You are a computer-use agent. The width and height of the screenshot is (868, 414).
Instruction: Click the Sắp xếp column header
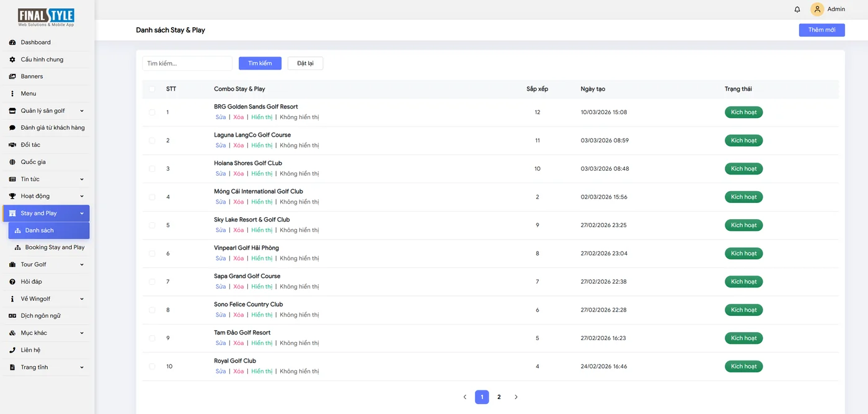pyautogui.click(x=537, y=89)
